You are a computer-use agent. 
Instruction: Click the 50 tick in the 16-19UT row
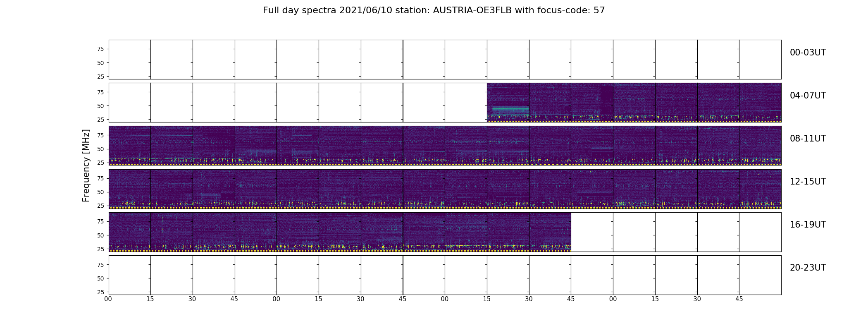(100, 235)
